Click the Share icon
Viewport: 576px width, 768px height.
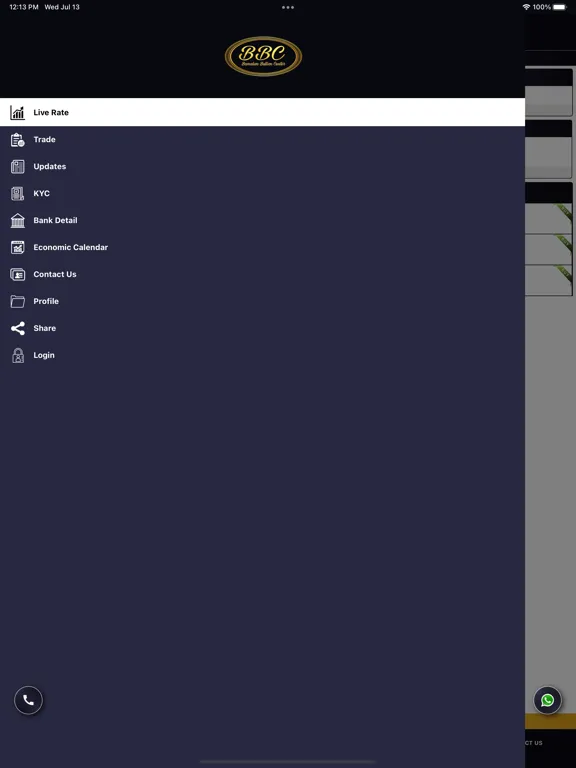click(x=18, y=328)
